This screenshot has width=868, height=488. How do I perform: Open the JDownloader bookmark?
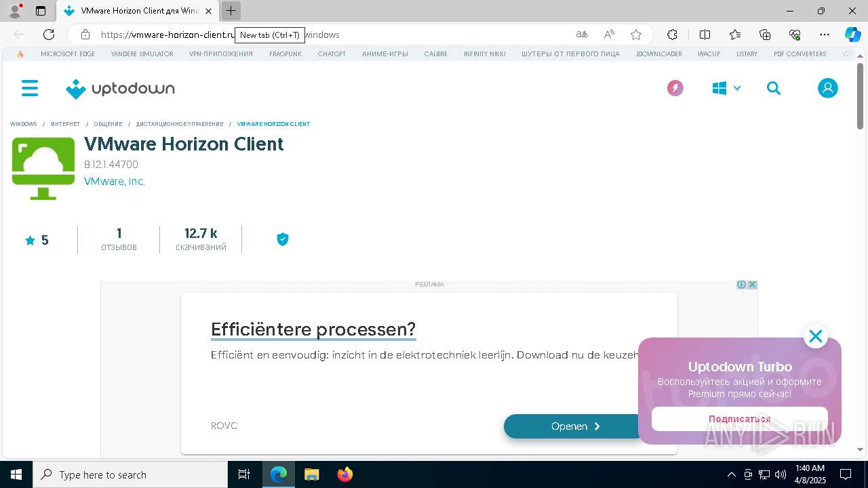pyautogui.click(x=659, y=54)
